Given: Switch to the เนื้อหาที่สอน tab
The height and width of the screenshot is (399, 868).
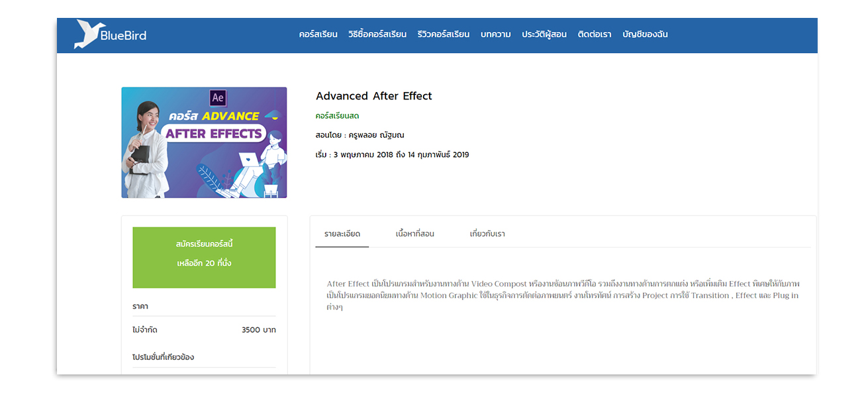Looking at the screenshot, I should 415,234.
